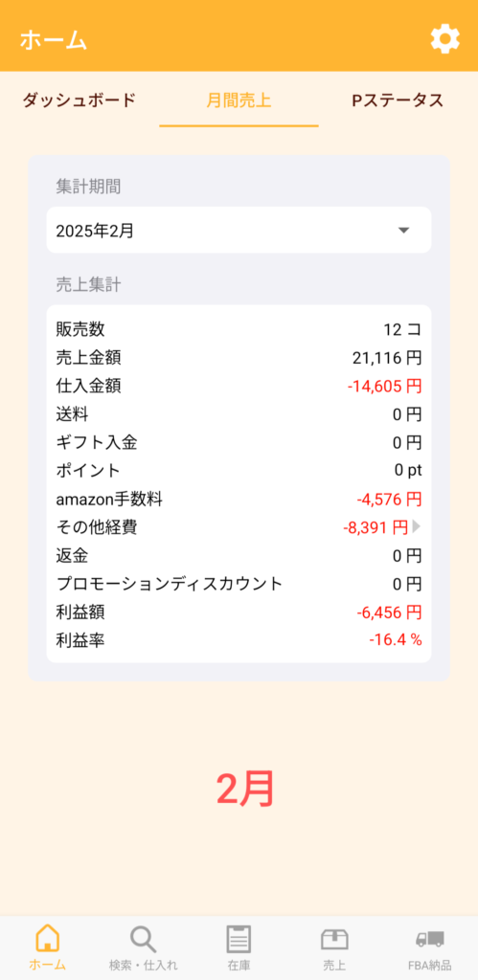
Task: Open the 売上 box icon
Action: (x=334, y=939)
